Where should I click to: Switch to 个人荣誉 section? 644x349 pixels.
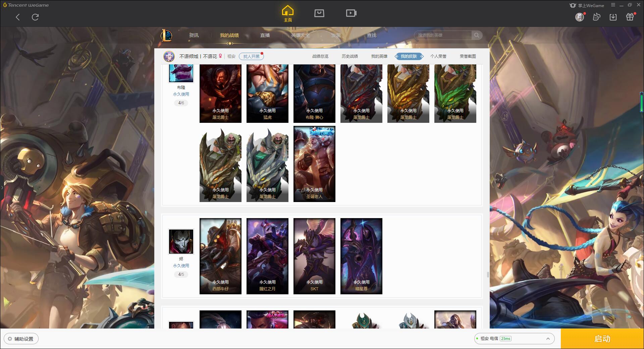click(x=438, y=56)
